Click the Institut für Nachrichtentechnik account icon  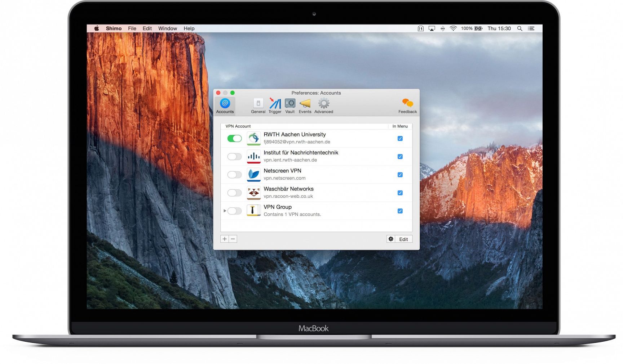tap(254, 156)
